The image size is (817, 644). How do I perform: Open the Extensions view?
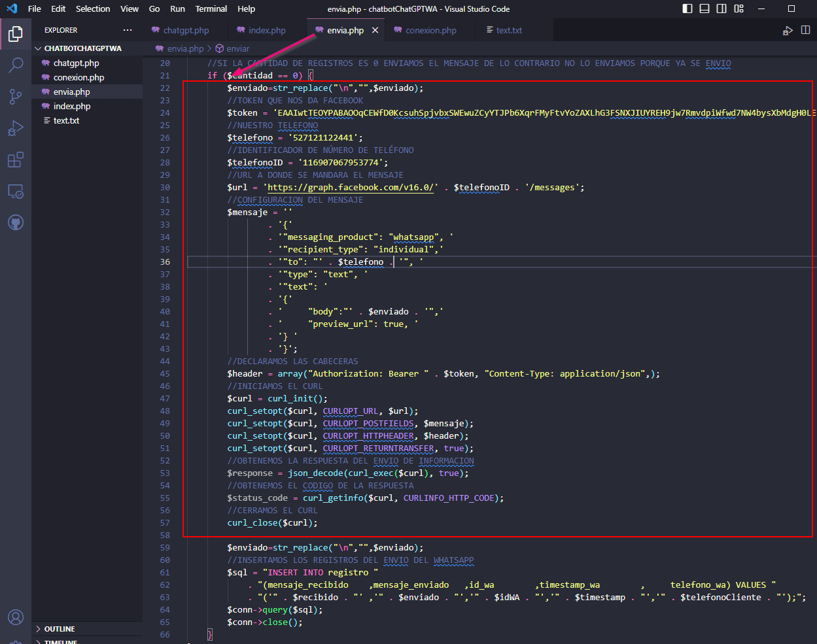(x=14, y=159)
